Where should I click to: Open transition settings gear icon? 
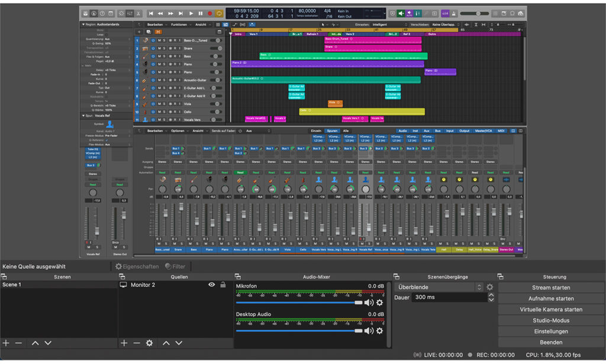tap(489, 287)
